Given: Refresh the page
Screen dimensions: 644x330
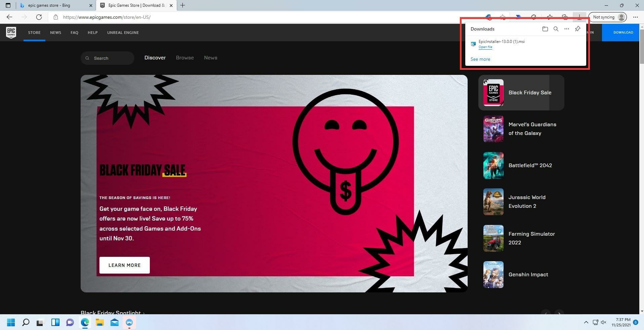Looking at the screenshot, I should (39, 17).
